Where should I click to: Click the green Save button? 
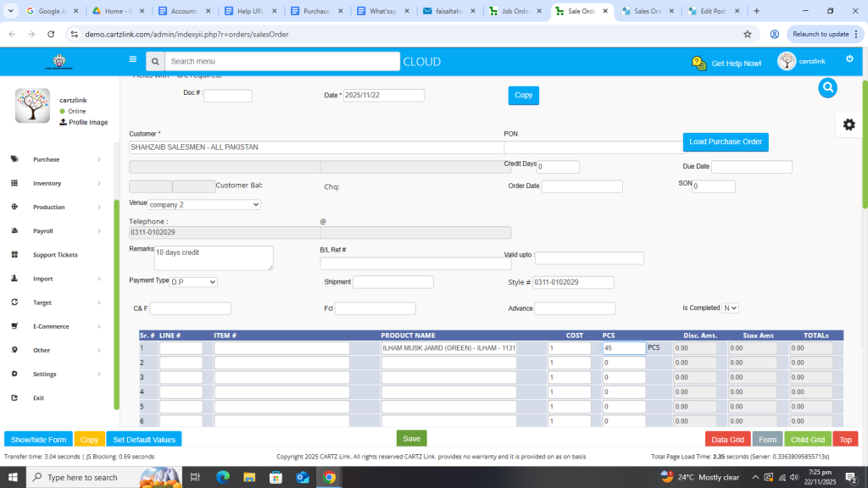click(411, 439)
